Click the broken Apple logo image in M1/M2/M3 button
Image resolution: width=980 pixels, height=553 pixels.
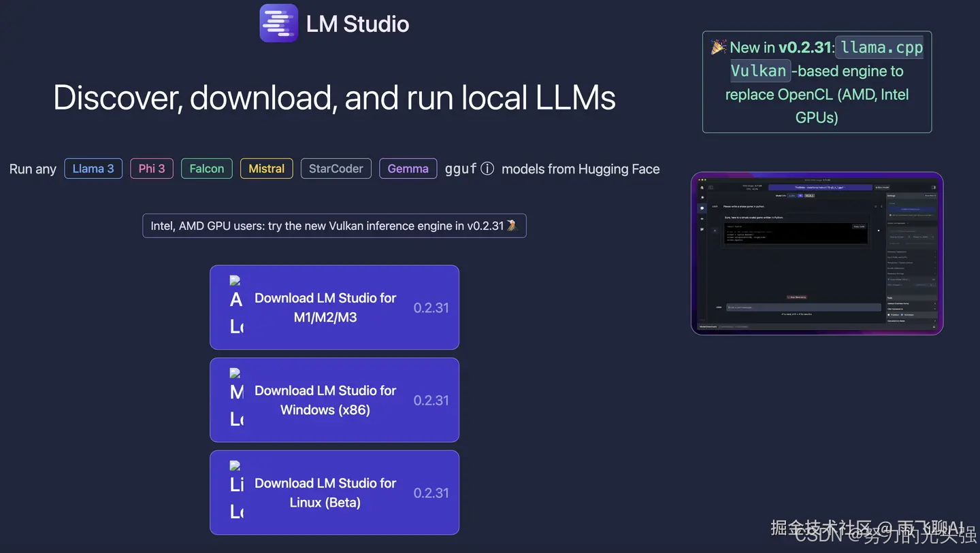[236, 305]
